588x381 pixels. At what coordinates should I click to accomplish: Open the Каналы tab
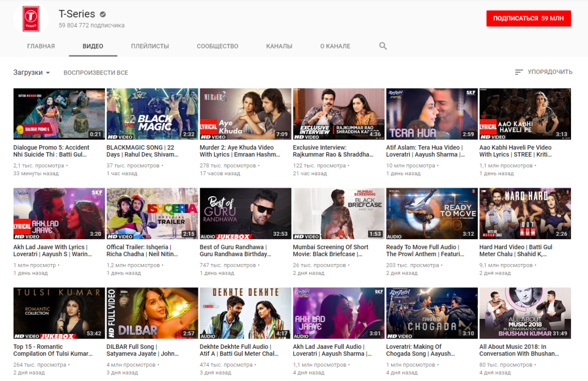point(279,46)
